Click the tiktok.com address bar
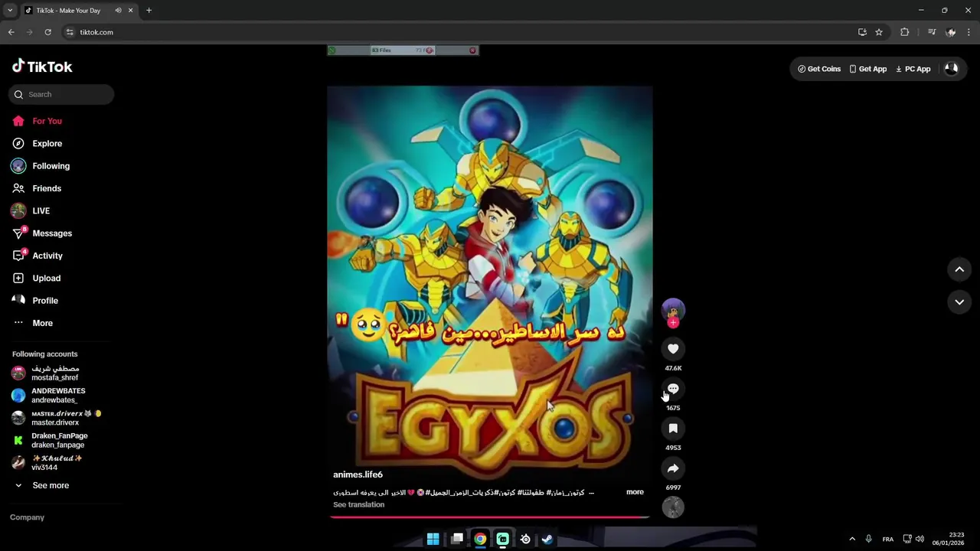Screen dimensions: 980x551 coord(459,32)
